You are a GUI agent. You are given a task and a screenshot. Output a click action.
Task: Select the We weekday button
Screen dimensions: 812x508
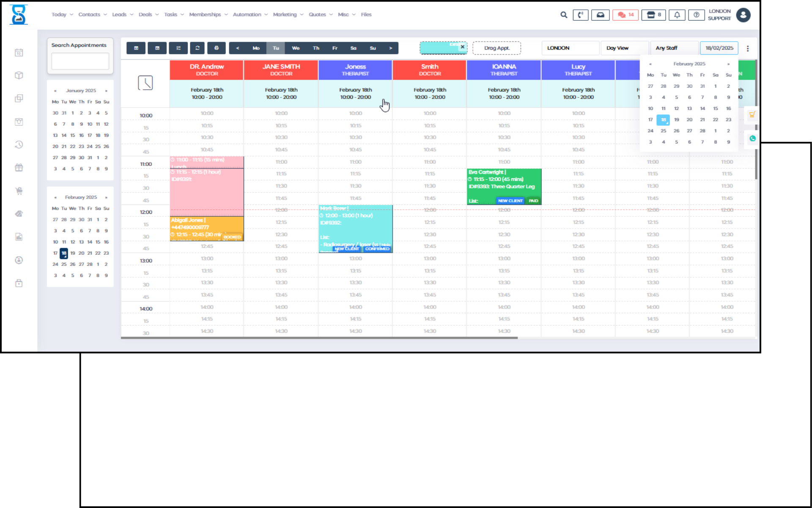pos(296,48)
